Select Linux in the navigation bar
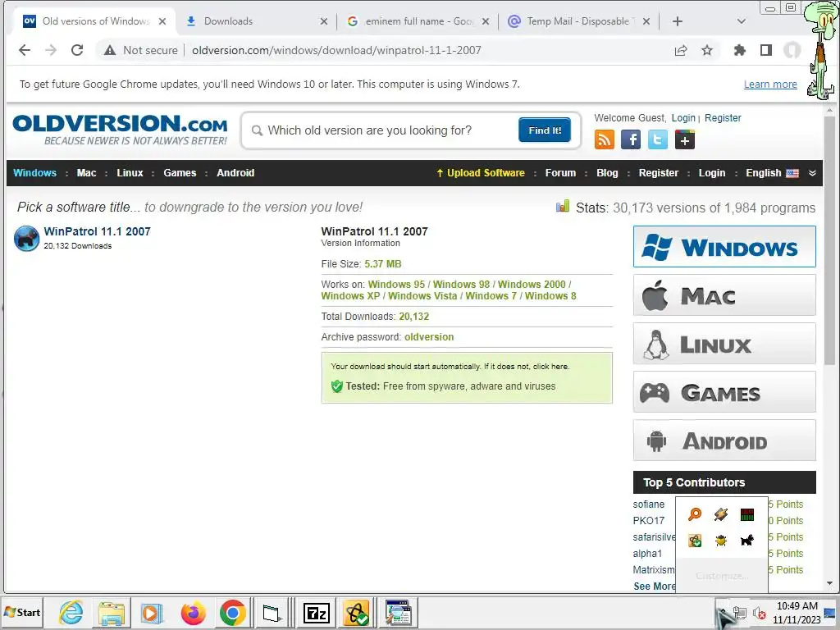 pyautogui.click(x=130, y=173)
